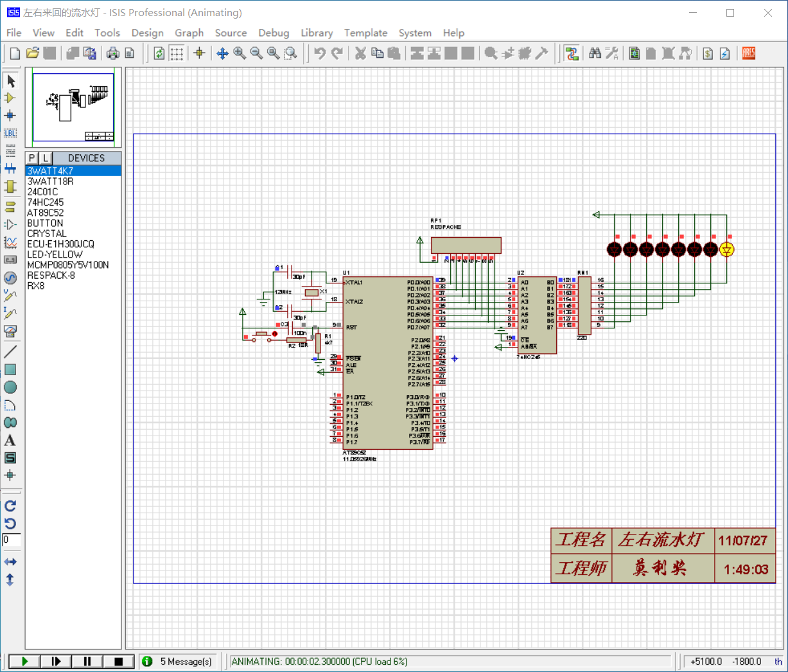Open the Library menu

coord(317,33)
